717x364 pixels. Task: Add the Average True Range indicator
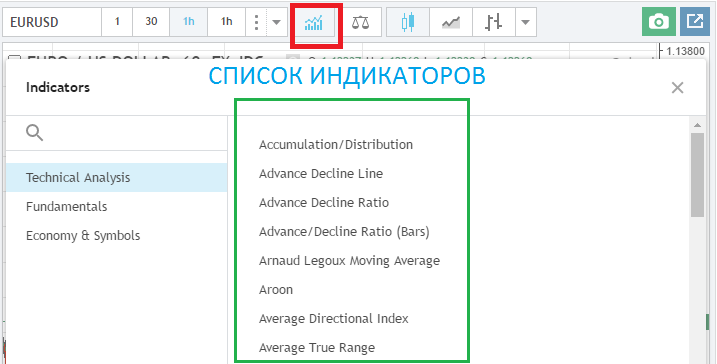point(317,348)
